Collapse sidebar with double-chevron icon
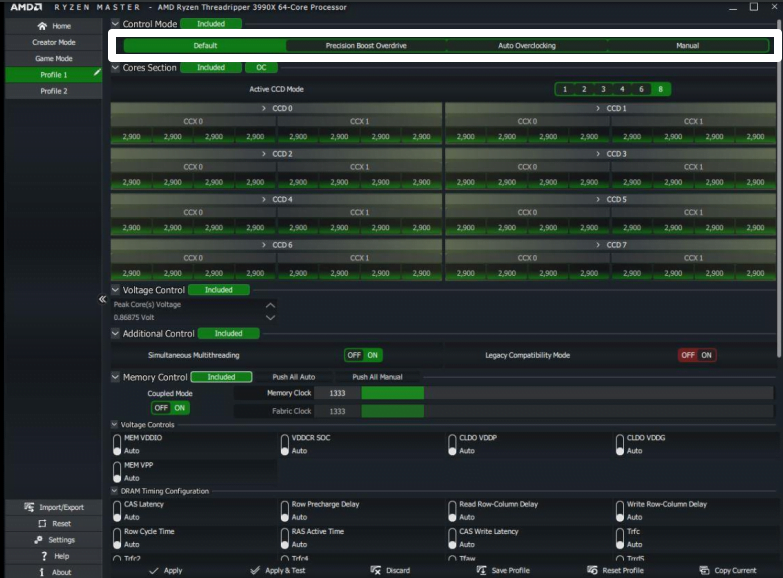This screenshot has height=578, width=783. [102, 299]
